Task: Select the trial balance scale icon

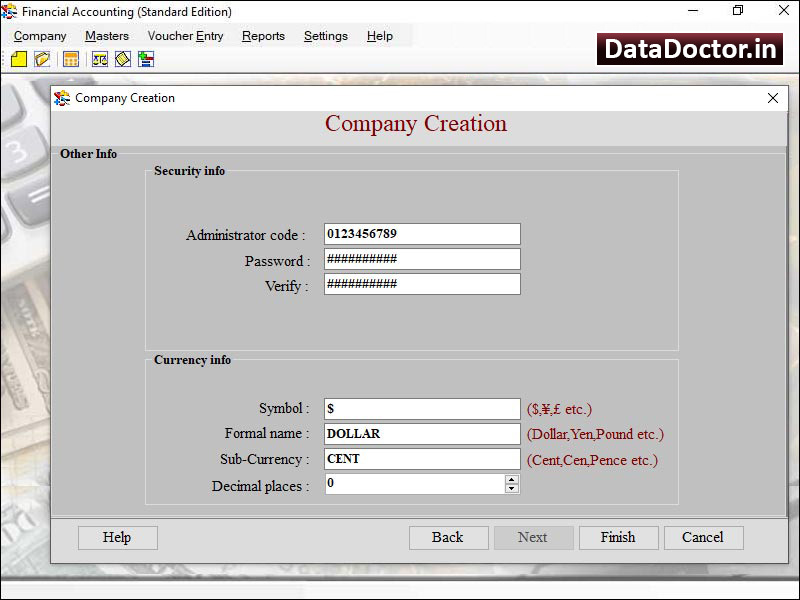Action: pos(98,59)
